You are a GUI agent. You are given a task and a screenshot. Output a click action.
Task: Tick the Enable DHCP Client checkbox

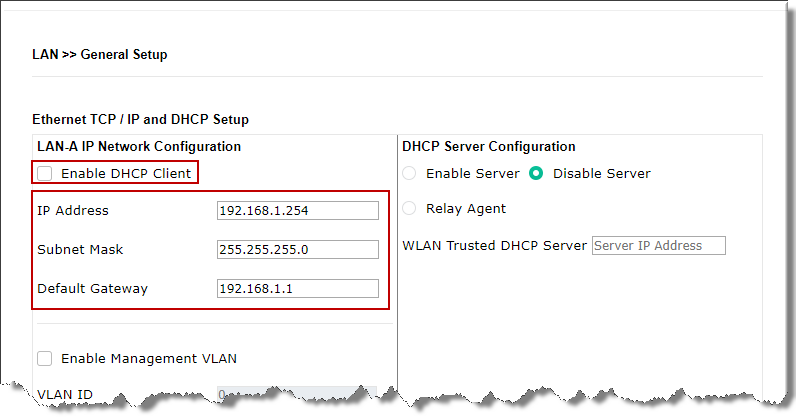click(45, 174)
